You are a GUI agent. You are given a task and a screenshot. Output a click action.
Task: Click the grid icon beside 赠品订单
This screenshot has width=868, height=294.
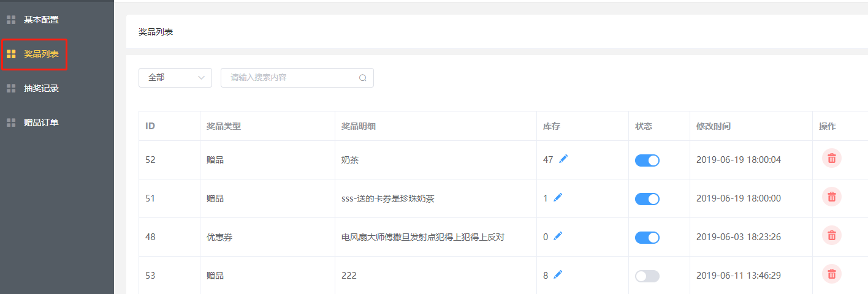11,123
